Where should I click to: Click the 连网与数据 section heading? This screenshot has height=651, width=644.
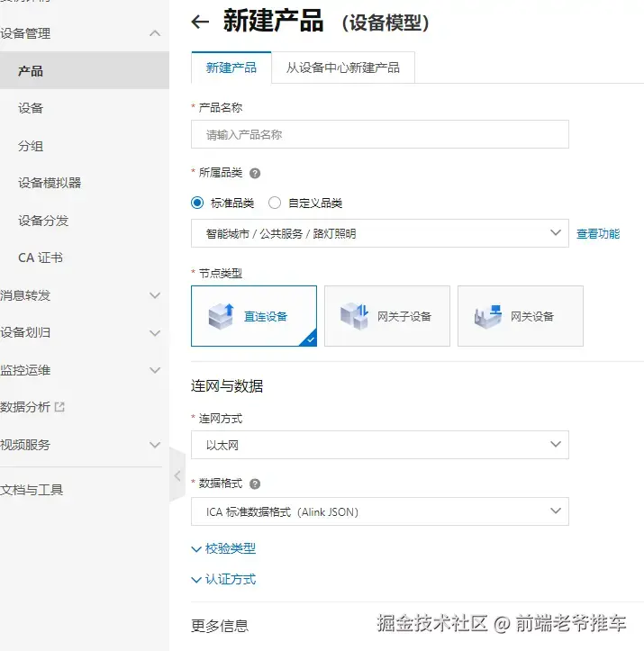(x=227, y=385)
